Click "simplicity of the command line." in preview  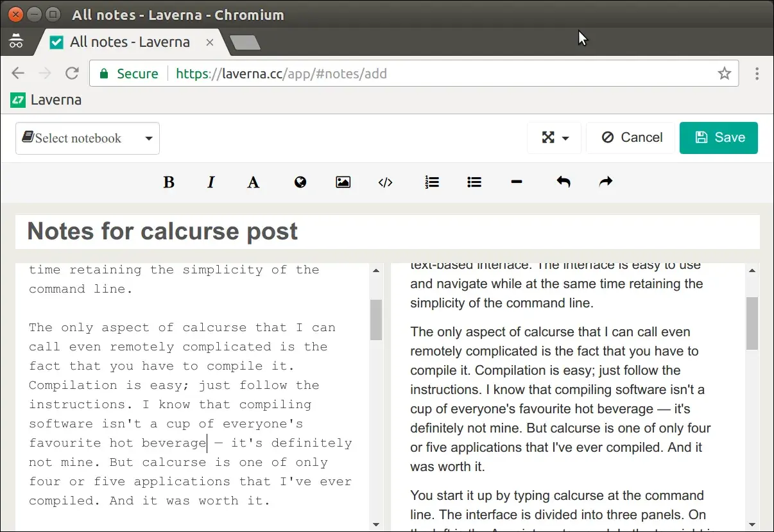[502, 303]
